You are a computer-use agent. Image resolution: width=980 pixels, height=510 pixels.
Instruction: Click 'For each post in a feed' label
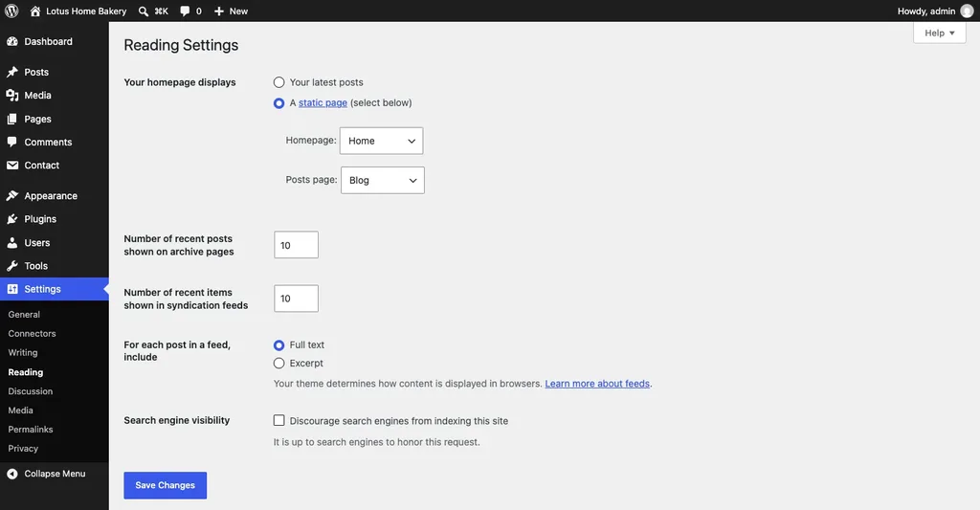click(x=177, y=351)
